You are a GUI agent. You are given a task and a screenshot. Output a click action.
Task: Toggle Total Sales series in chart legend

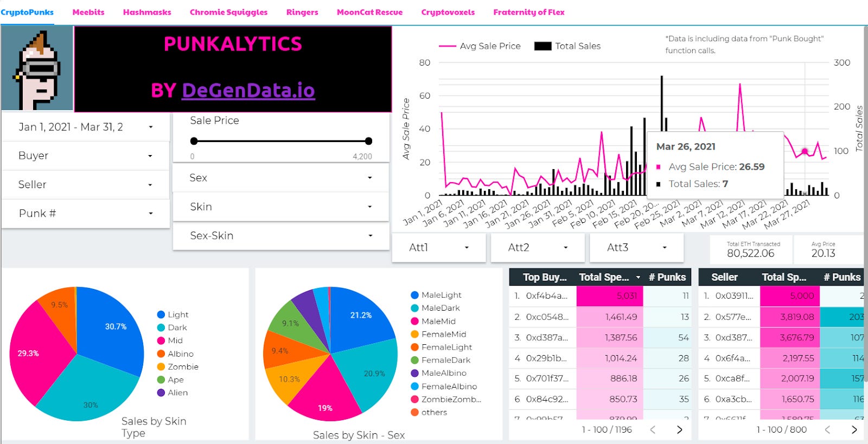(567, 46)
